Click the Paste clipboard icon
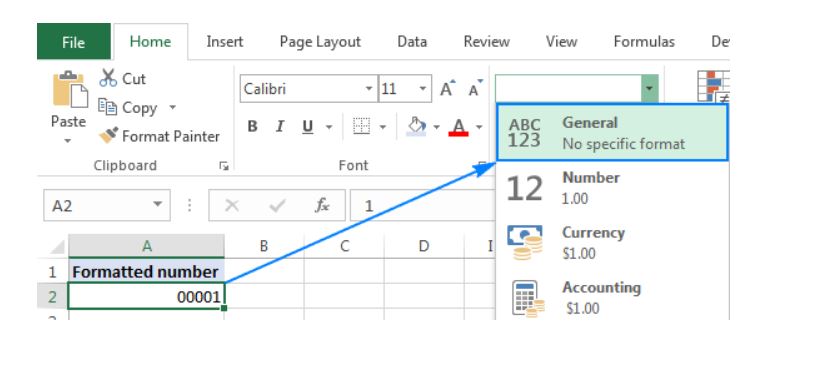The height and width of the screenshot is (371, 832). (x=70, y=89)
